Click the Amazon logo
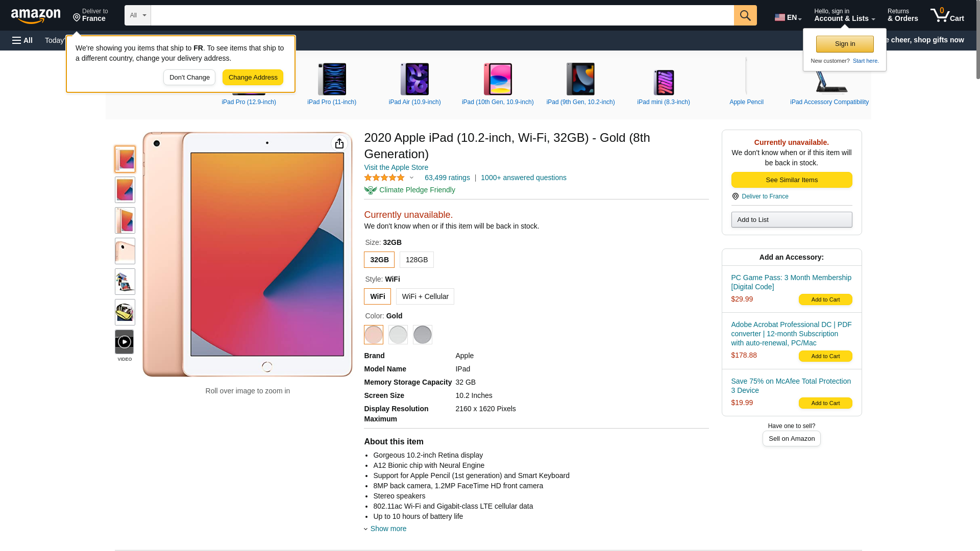 (36, 16)
